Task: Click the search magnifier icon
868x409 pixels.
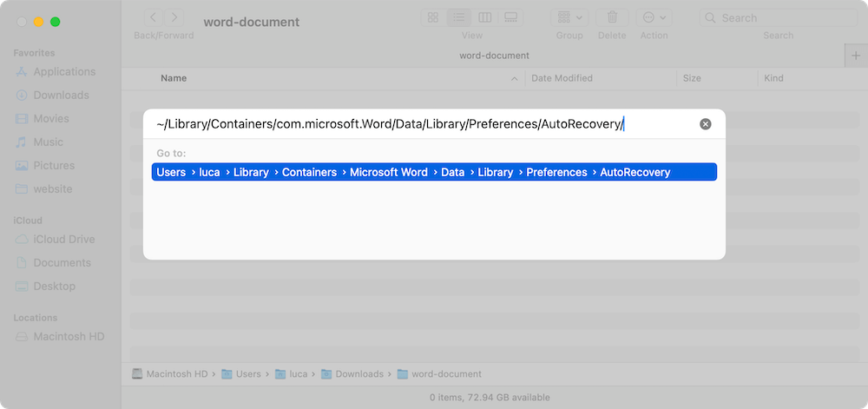Action: tap(711, 17)
